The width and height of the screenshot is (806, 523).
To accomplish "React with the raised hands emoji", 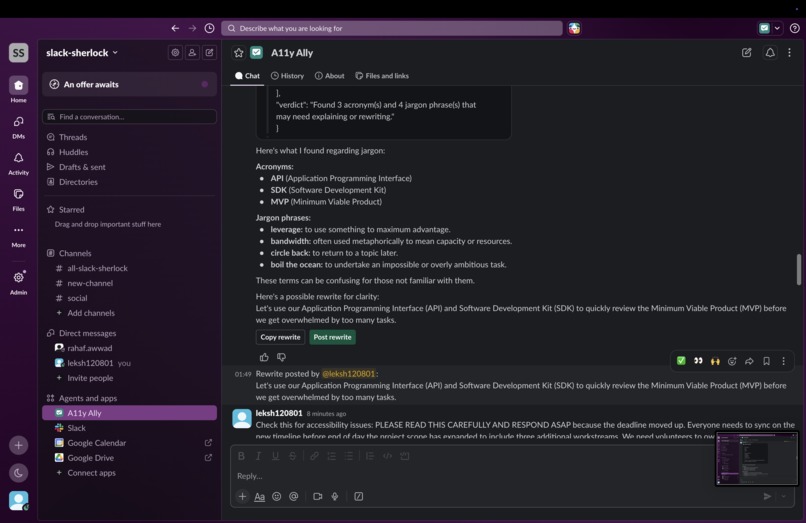I will tap(715, 361).
